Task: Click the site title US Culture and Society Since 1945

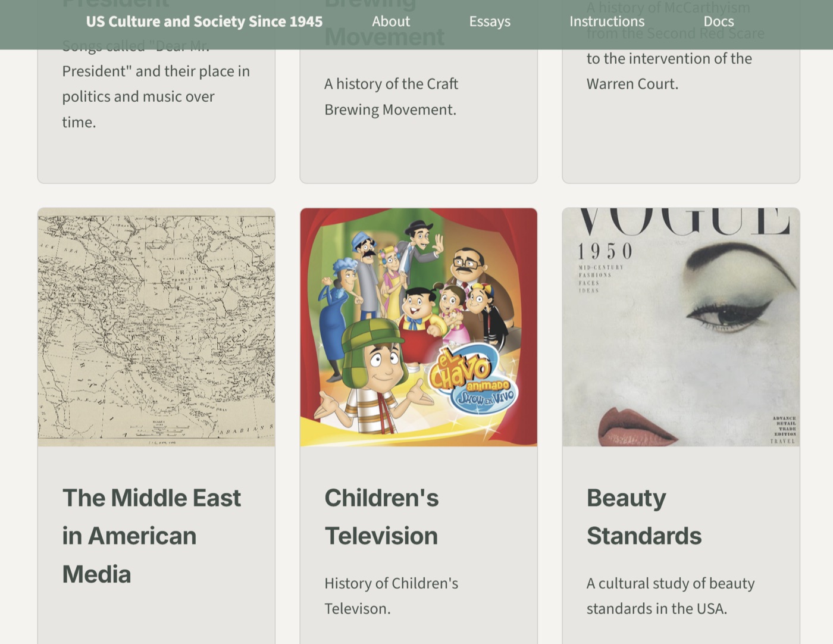Action: click(204, 21)
